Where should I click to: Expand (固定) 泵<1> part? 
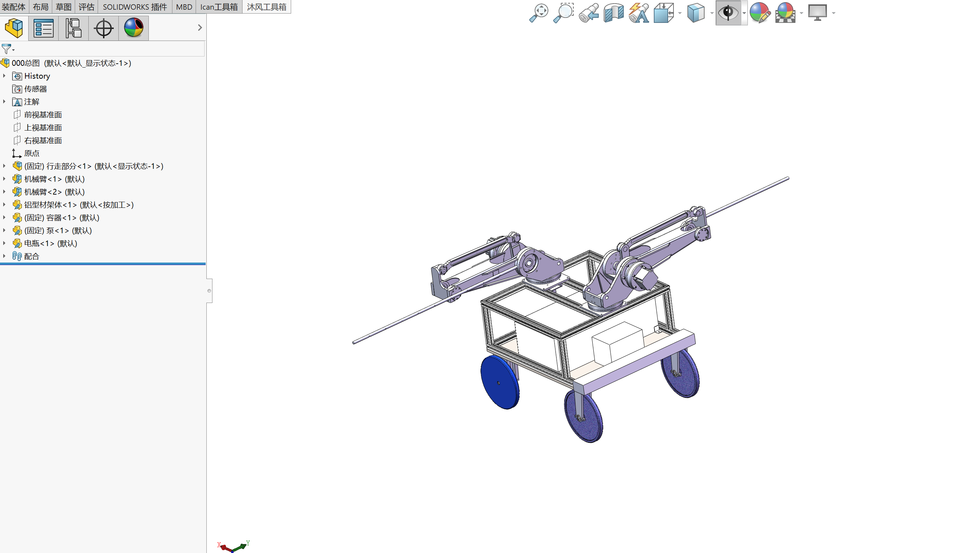tap(4, 231)
